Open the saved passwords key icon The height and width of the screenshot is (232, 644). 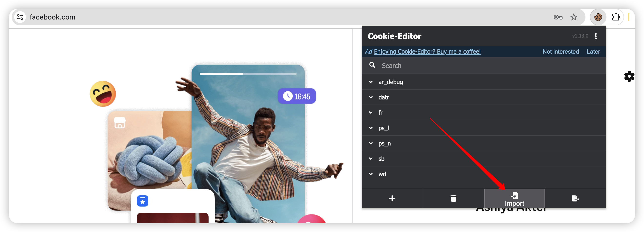tap(558, 17)
